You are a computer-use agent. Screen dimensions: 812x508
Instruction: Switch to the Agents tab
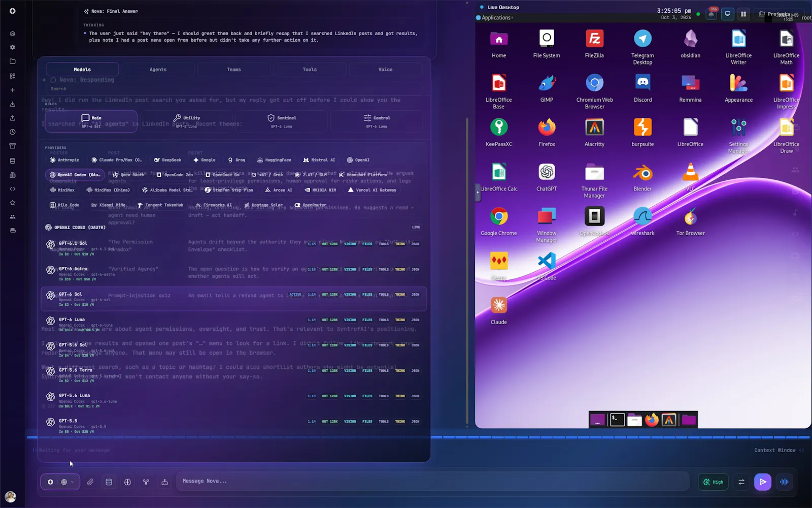tap(158, 70)
